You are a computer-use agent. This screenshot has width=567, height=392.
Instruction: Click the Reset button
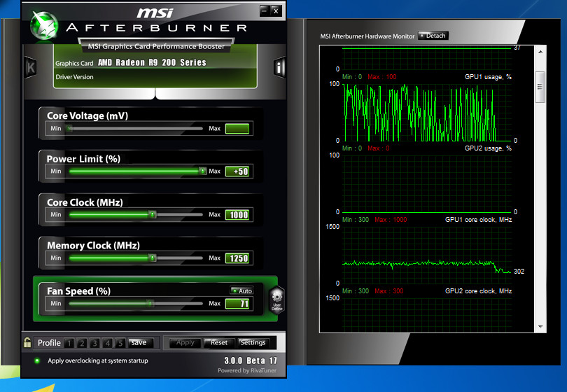(x=218, y=342)
